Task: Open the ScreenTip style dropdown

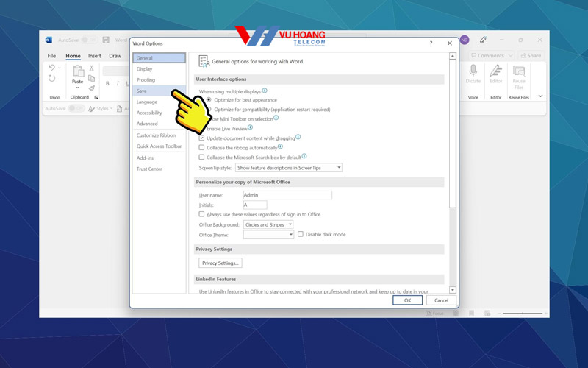Action: pos(288,168)
